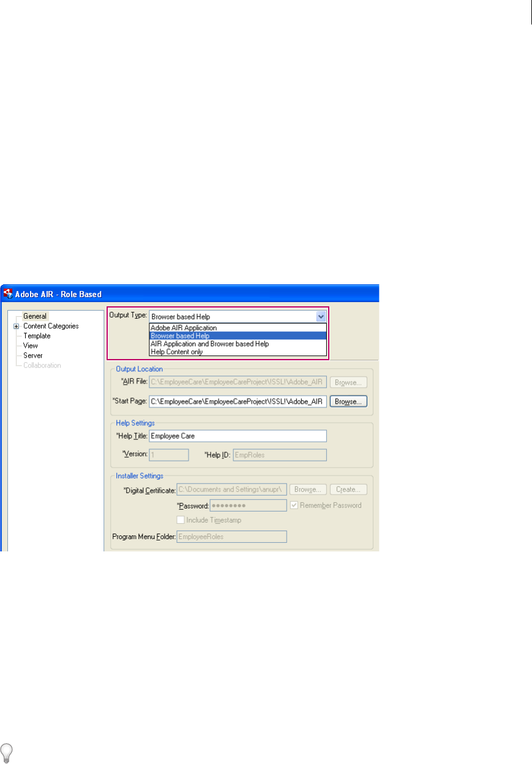
Task: Choose Browser based Help list option
Action: (x=238, y=336)
